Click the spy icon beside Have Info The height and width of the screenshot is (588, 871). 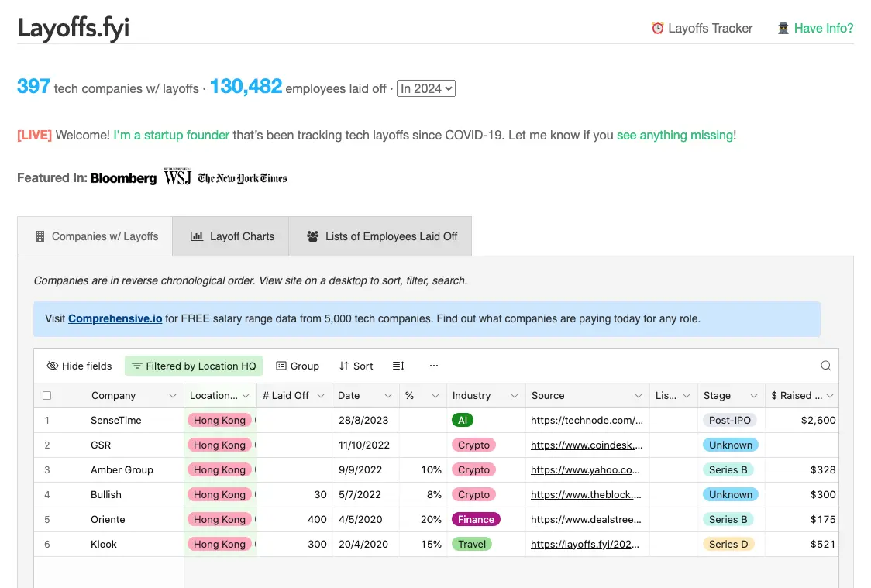pos(783,28)
